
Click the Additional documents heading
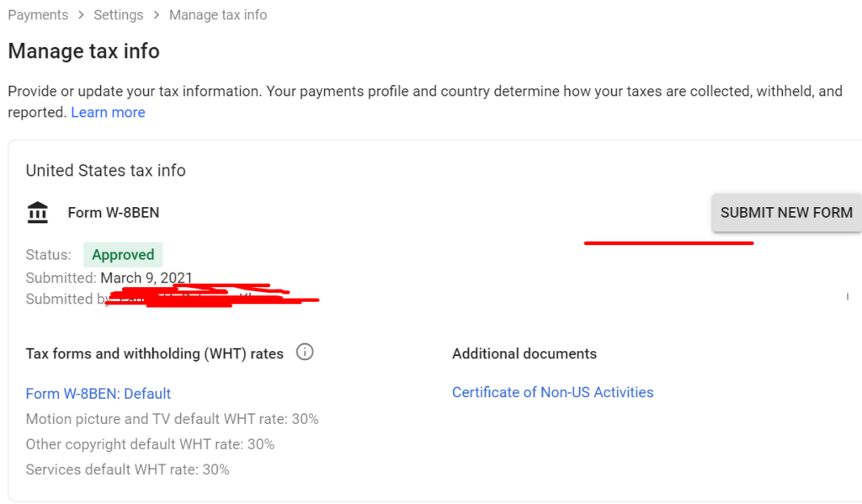coord(524,353)
